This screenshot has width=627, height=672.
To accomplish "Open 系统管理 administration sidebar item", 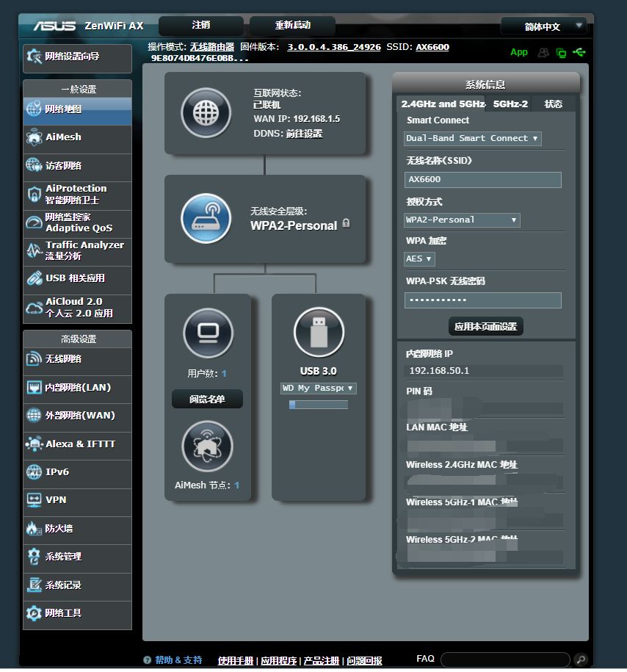I will pos(78,557).
